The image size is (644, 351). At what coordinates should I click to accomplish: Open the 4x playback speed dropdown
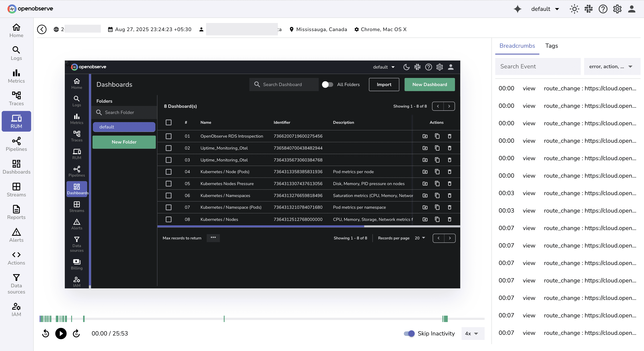[472, 334]
